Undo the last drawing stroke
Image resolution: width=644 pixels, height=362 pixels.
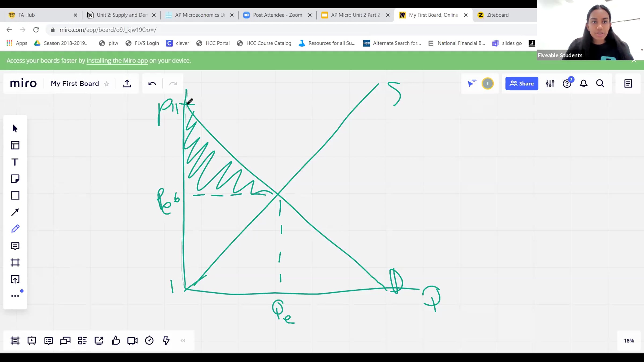click(x=152, y=84)
